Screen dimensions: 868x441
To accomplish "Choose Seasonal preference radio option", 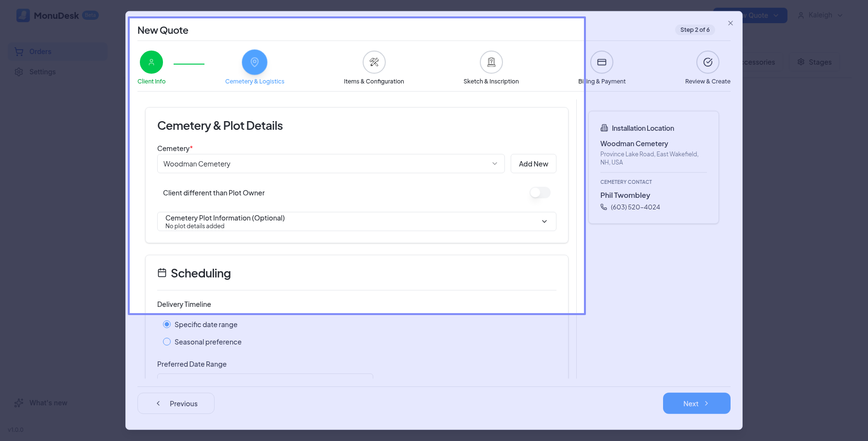I will click(167, 342).
